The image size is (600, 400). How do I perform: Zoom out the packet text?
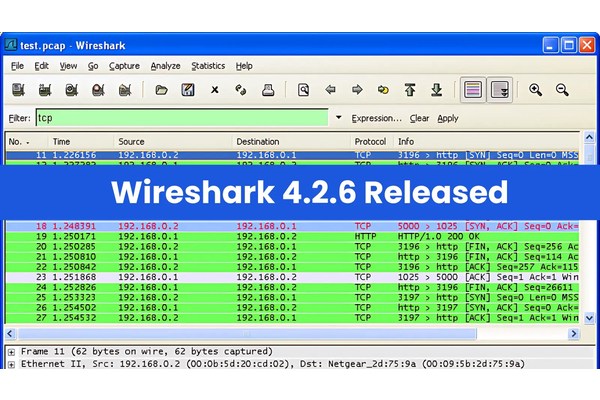pos(562,90)
